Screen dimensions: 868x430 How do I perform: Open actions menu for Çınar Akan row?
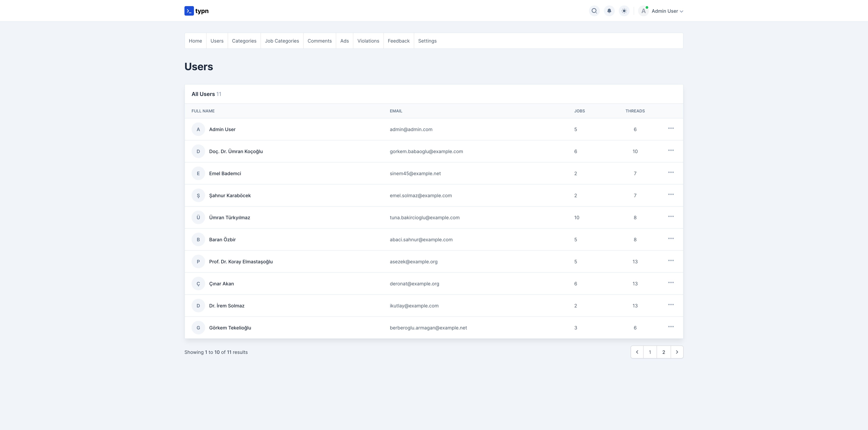coord(670,283)
